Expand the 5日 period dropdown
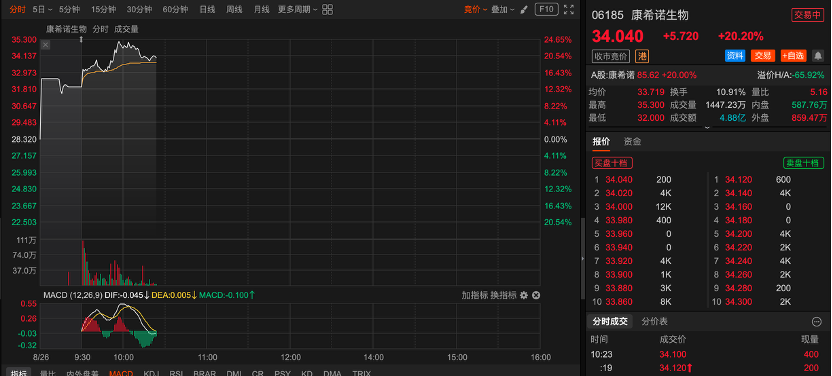832x376 pixels. pos(42,9)
